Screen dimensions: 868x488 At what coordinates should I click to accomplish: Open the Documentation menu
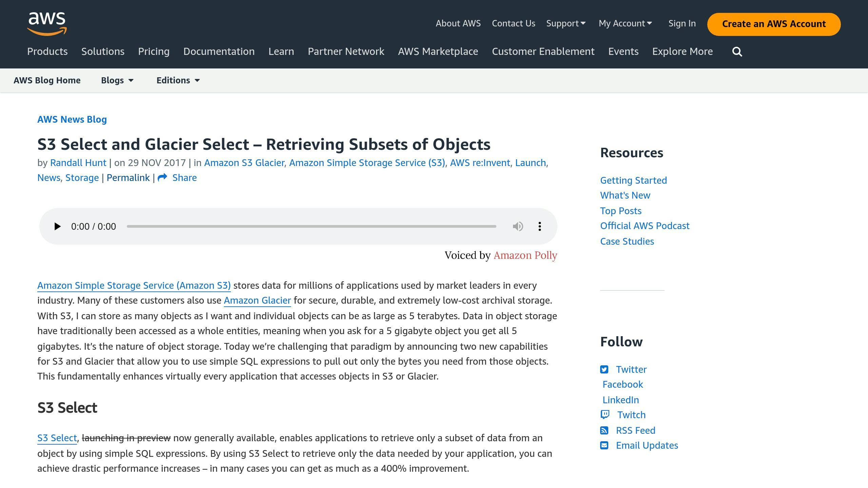click(x=219, y=52)
